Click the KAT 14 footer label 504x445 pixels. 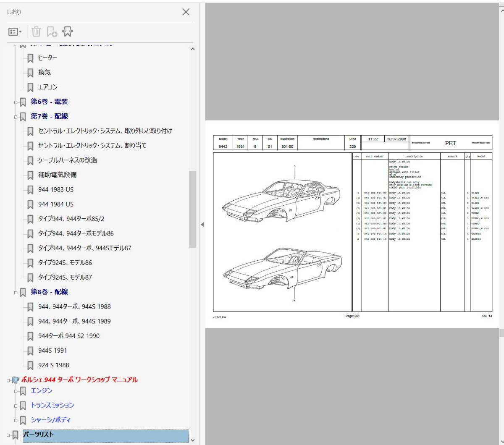point(487,316)
